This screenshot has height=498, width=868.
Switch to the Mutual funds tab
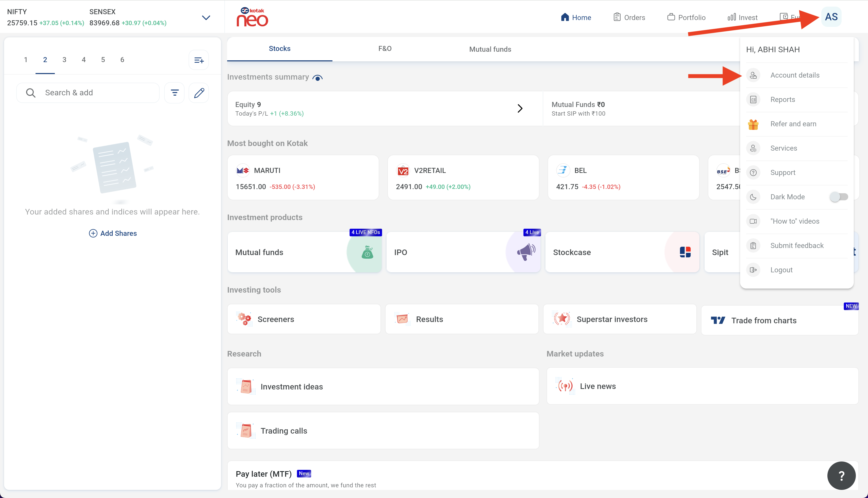tap(490, 49)
